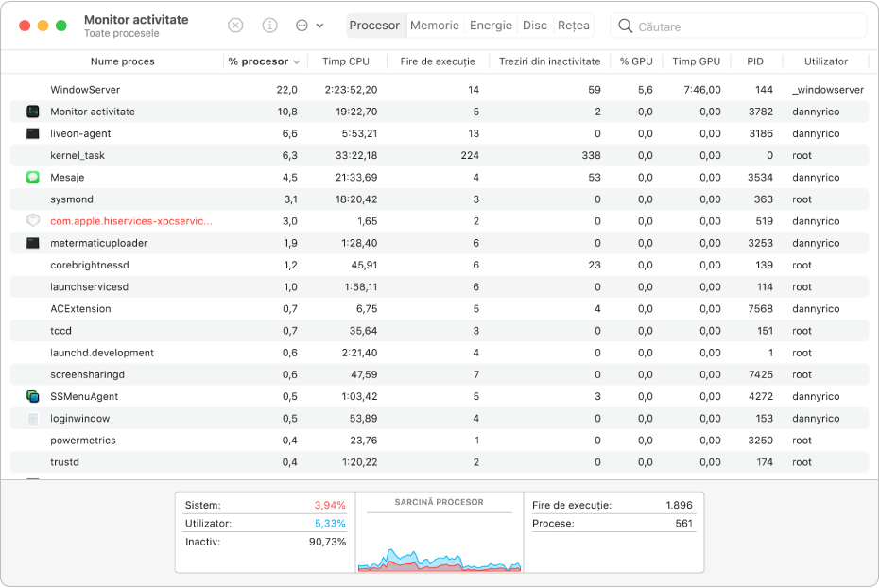The image size is (880, 588).
Task: Click the 338 wakeups cell of kernel_task
Action: [591, 155]
